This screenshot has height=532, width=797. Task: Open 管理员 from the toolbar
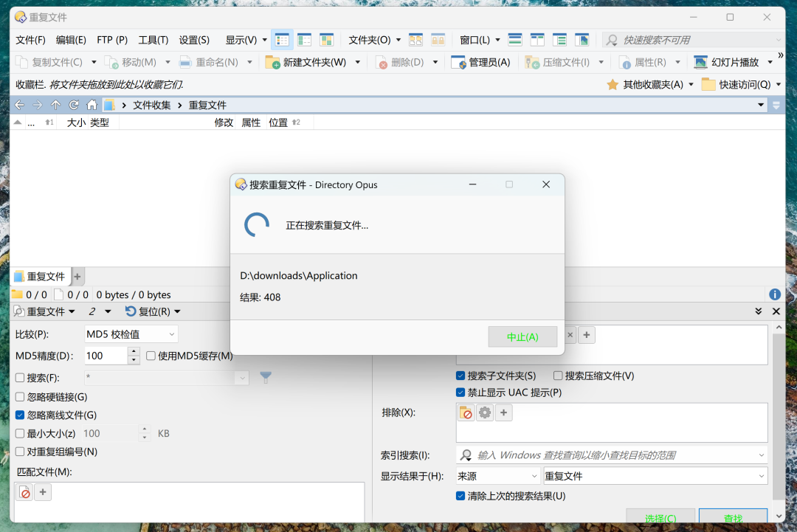[x=481, y=62]
